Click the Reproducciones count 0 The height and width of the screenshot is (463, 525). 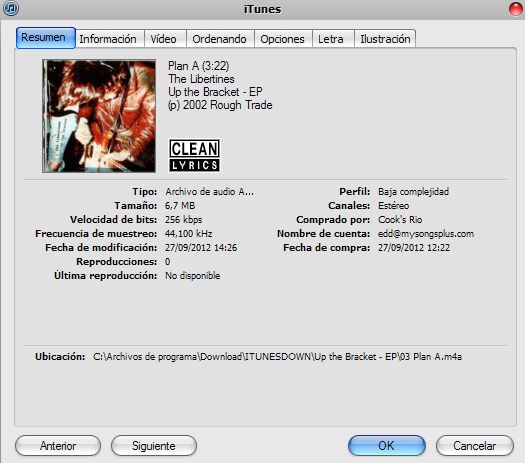[x=167, y=262]
